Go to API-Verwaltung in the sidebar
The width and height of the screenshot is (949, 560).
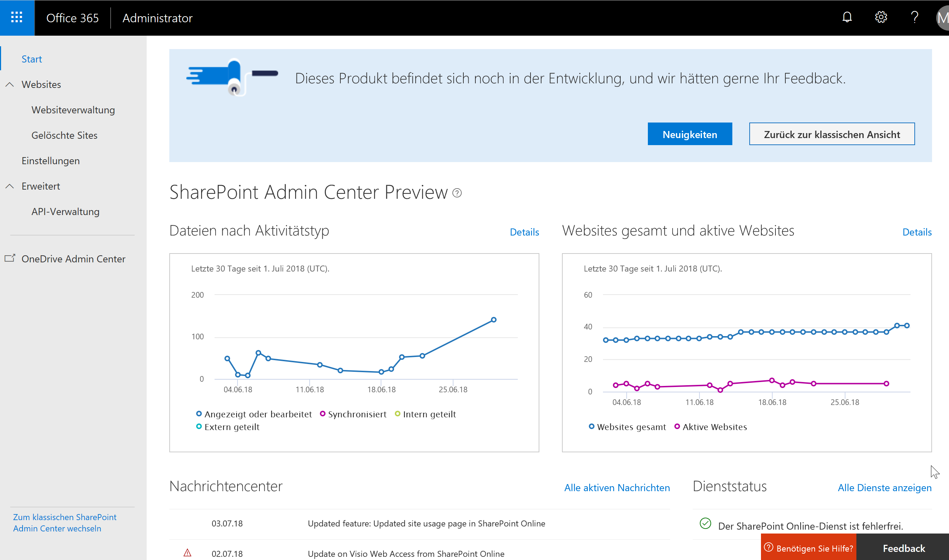(x=65, y=211)
